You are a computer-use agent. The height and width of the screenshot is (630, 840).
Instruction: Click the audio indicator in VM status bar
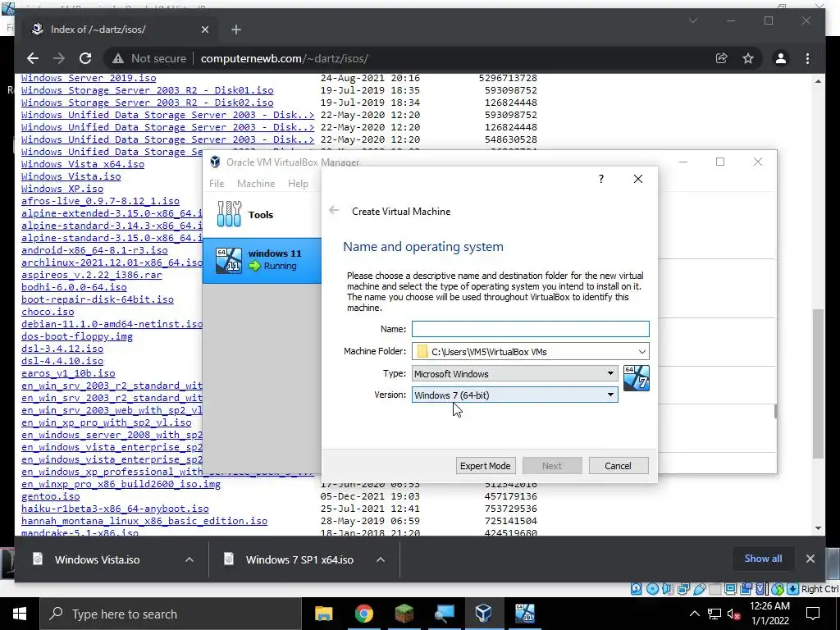[668, 589]
